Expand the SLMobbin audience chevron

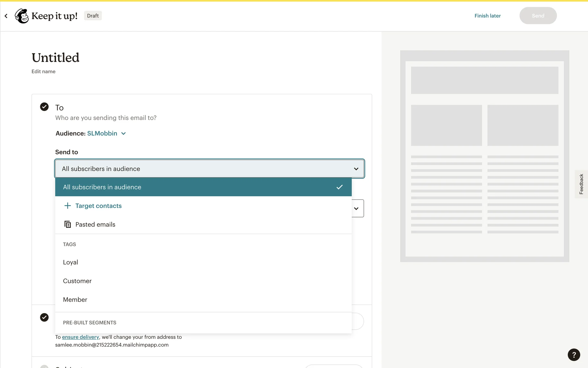(x=123, y=133)
